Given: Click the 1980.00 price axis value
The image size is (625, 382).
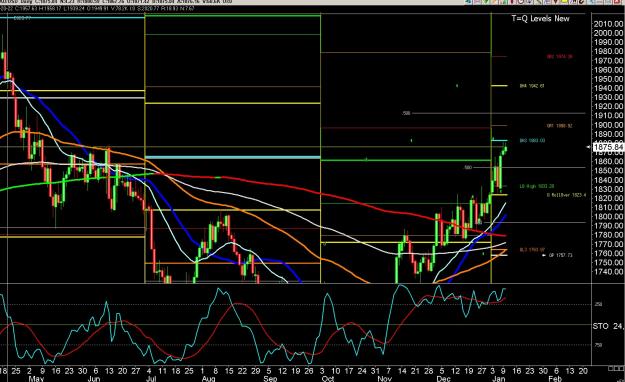Looking at the screenshot, I should coord(608,51).
